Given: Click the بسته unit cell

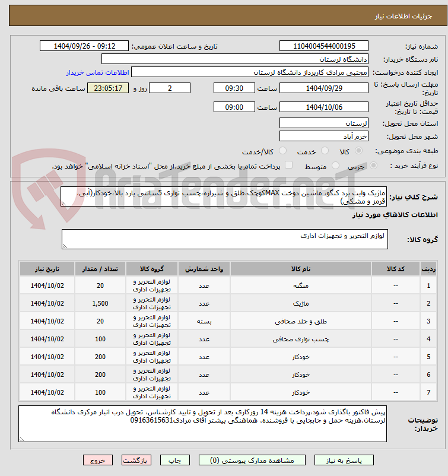Looking at the screenshot, I should pos(204,321).
